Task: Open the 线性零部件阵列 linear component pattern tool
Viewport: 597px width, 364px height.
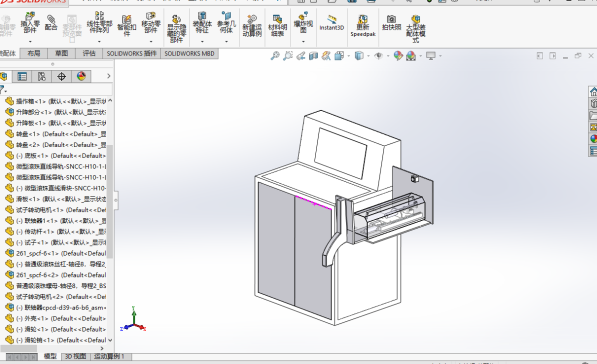Action: 99,22
